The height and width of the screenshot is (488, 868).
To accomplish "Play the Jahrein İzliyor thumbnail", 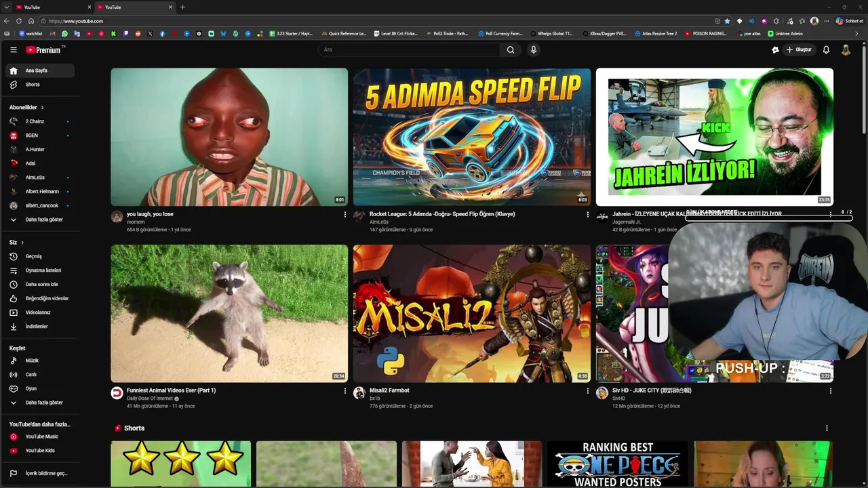I will [714, 137].
